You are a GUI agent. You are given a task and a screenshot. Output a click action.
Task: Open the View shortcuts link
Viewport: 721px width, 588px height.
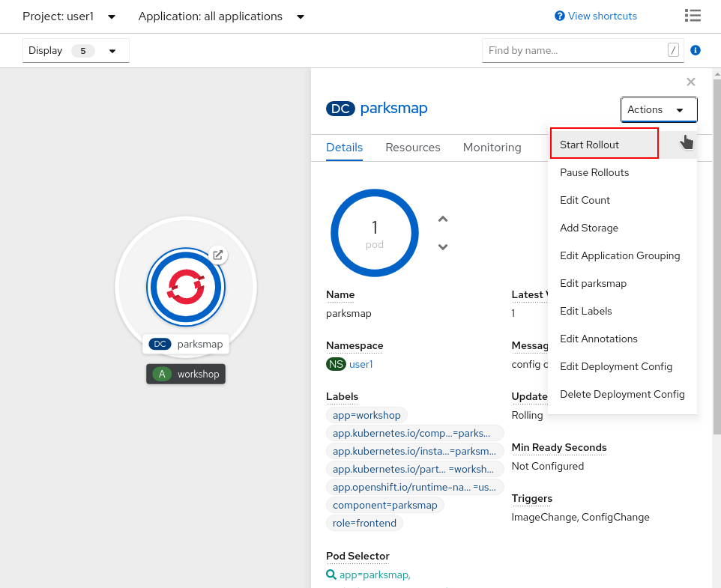[596, 16]
